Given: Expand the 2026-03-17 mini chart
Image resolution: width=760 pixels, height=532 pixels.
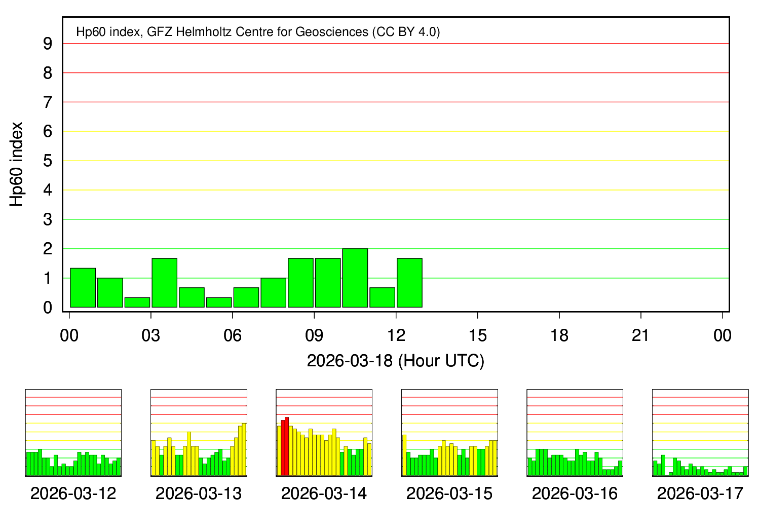Looking at the screenshot, I should [699, 432].
